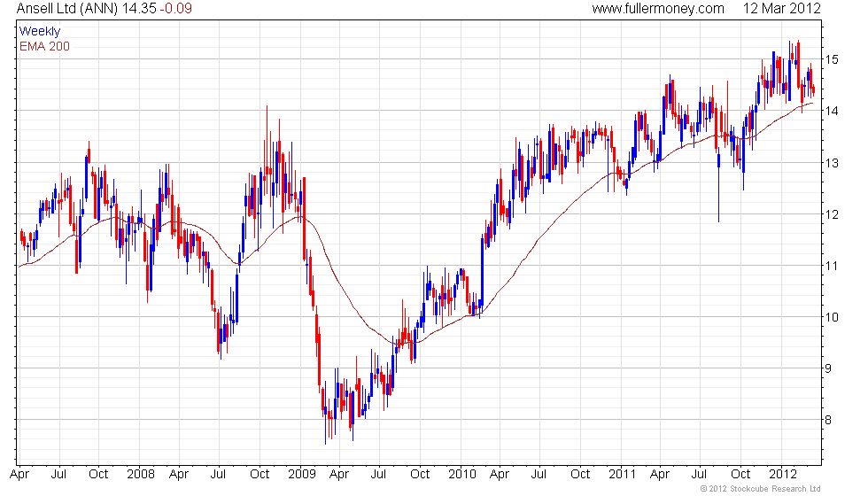Click the '11' price axis label
The image size is (868, 496).
pos(832,266)
